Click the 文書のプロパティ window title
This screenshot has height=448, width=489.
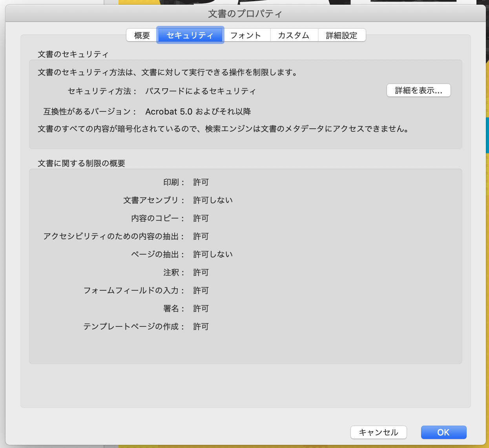[x=245, y=14]
